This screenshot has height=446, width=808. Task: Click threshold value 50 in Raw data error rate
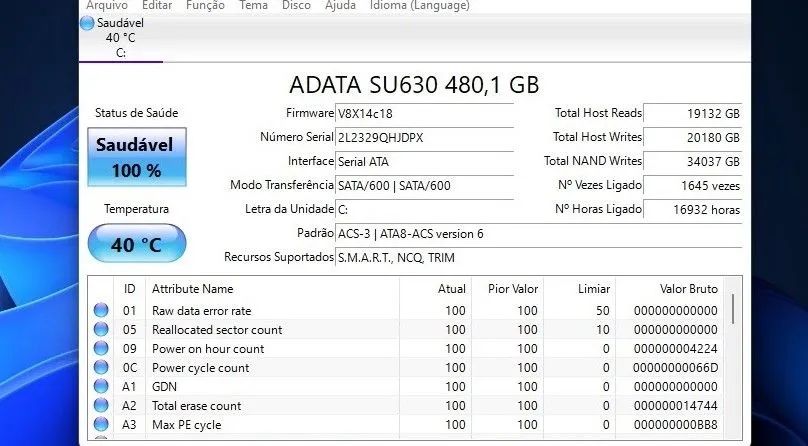602,311
